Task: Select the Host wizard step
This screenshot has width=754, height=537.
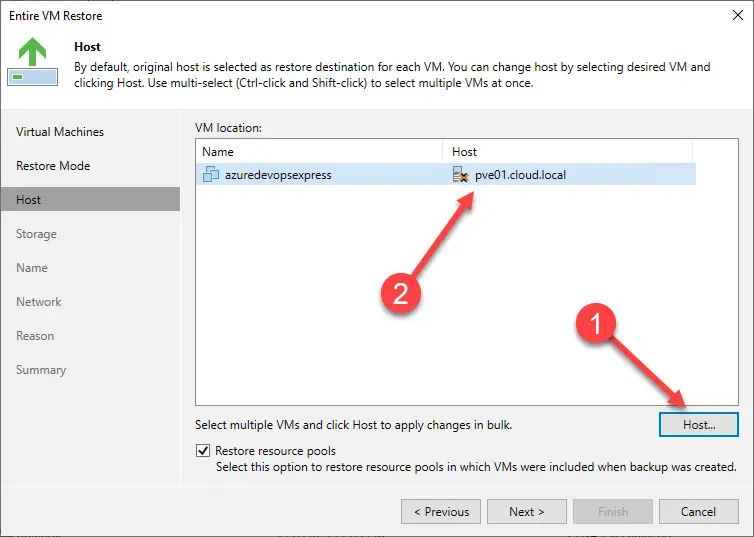Action: pos(29,200)
